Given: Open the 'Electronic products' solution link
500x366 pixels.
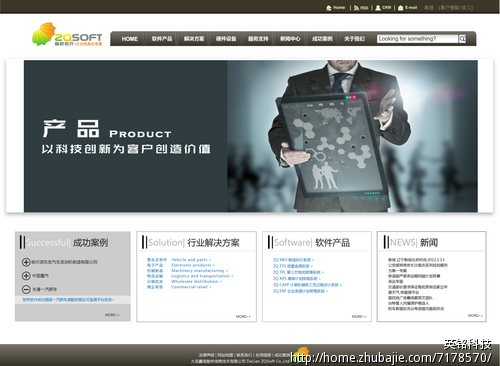Looking at the screenshot, I should click(193, 265).
